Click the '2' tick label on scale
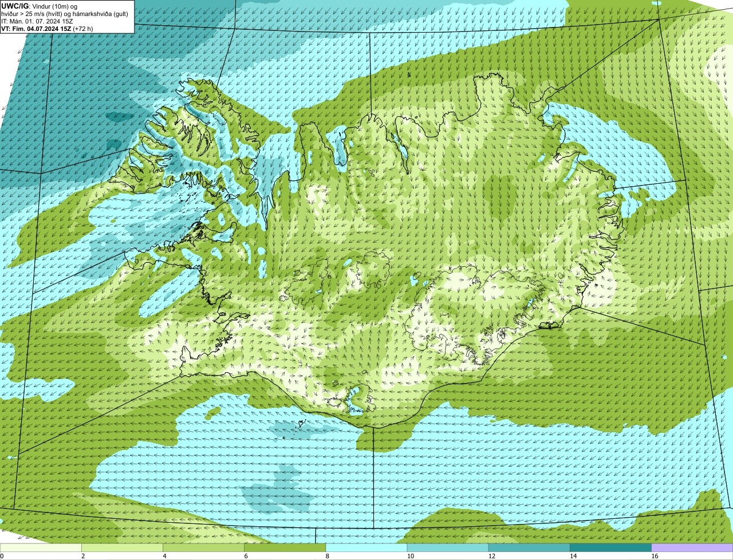 [83, 556]
